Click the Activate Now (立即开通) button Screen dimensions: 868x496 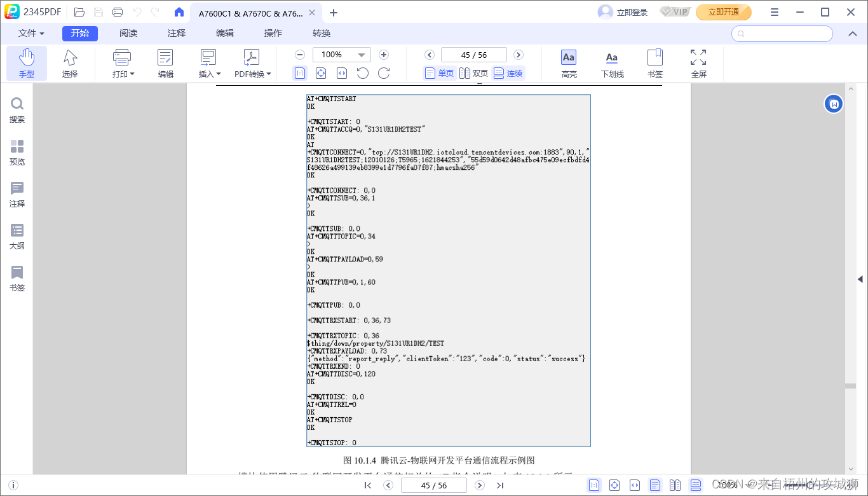point(724,12)
